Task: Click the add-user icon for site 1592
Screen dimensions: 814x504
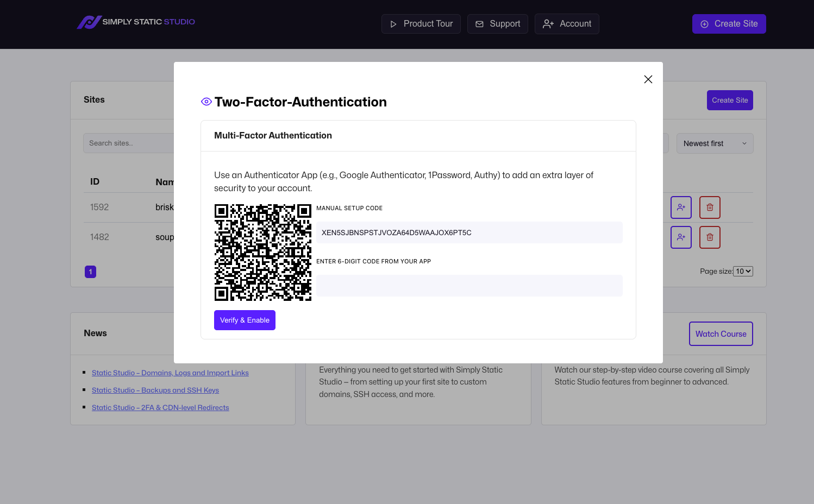Action: pyautogui.click(x=681, y=207)
